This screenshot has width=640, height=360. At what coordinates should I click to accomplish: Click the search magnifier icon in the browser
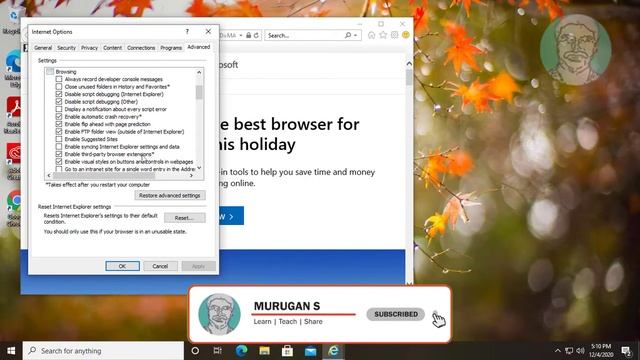348,36
